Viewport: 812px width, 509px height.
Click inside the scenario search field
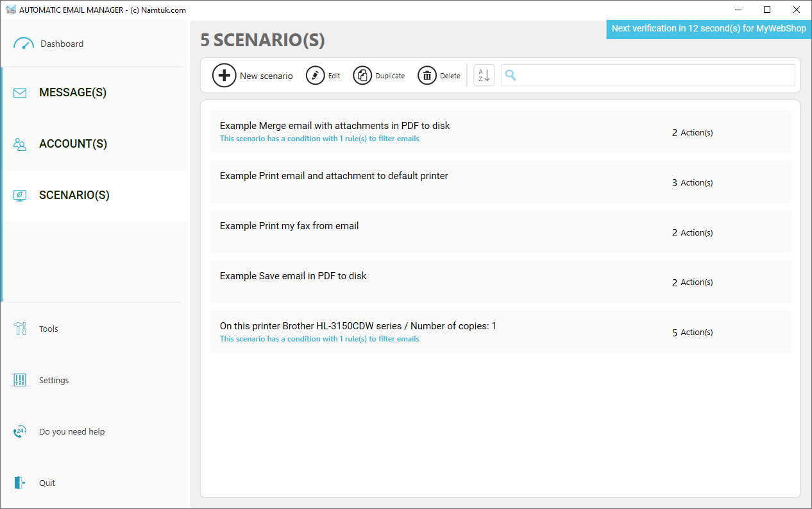641,75
